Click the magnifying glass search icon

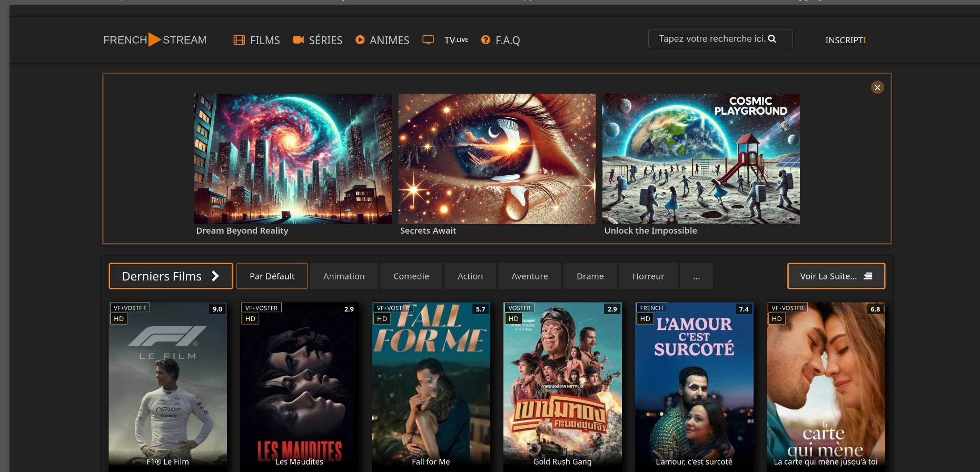point(772,39)
